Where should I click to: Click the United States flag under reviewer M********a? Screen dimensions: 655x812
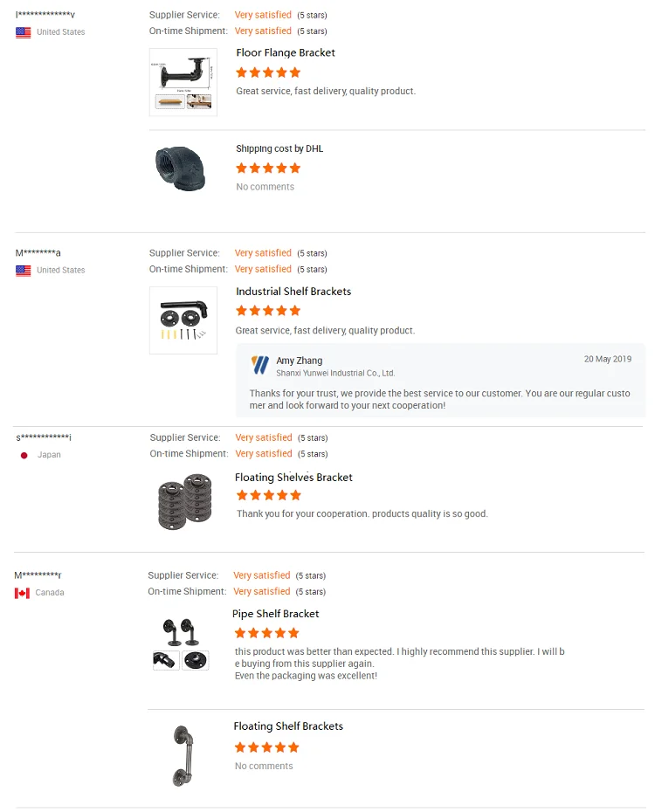(x=24, y=271)
